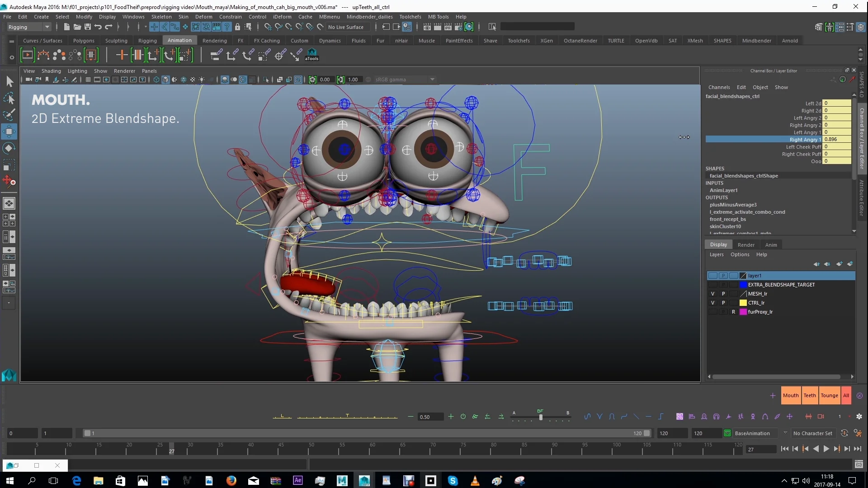Click the Play forwards button
The width and height of the screenshot is (868, 488).
(826, 449)
